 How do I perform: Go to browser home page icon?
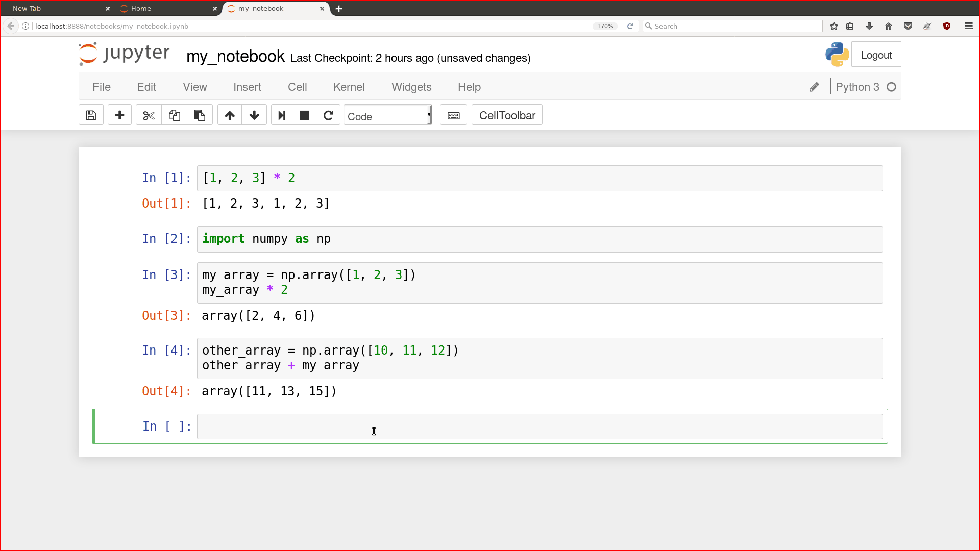(889, 26)
